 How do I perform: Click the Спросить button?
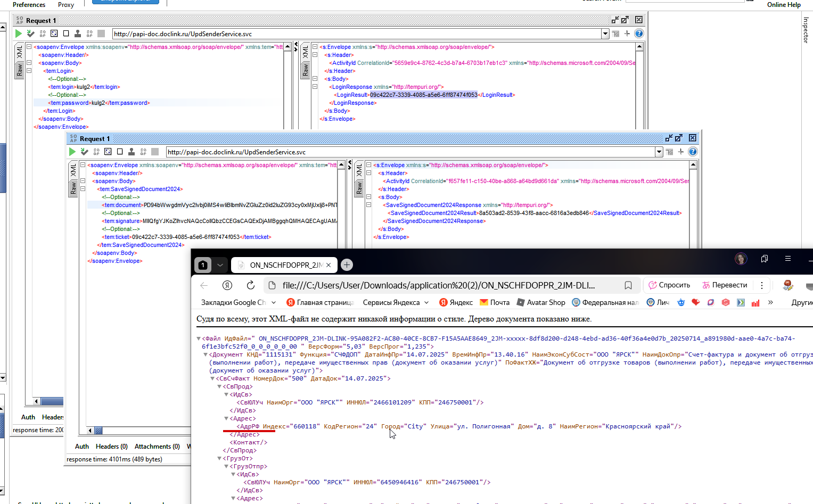tap(669, 285)
